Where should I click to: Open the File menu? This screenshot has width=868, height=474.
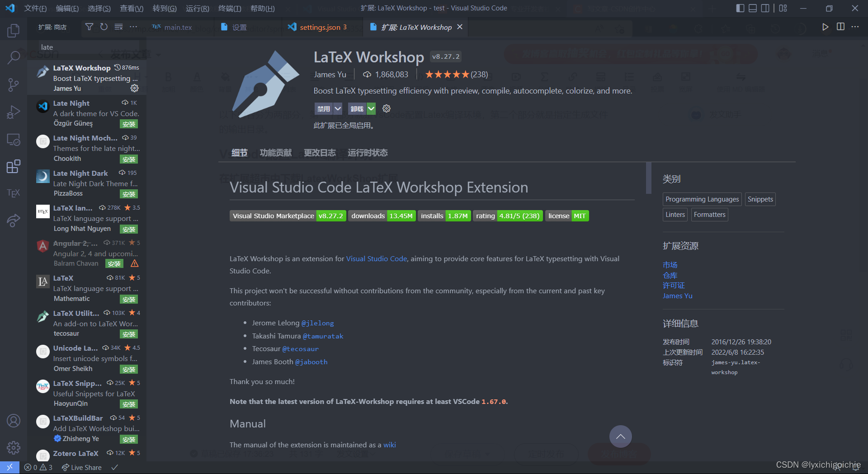point(35,8)
